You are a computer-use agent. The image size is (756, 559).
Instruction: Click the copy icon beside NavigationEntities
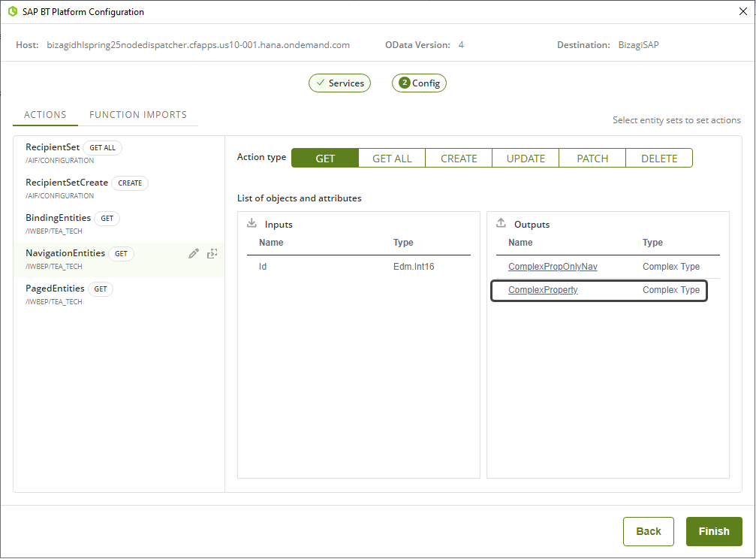212,254
